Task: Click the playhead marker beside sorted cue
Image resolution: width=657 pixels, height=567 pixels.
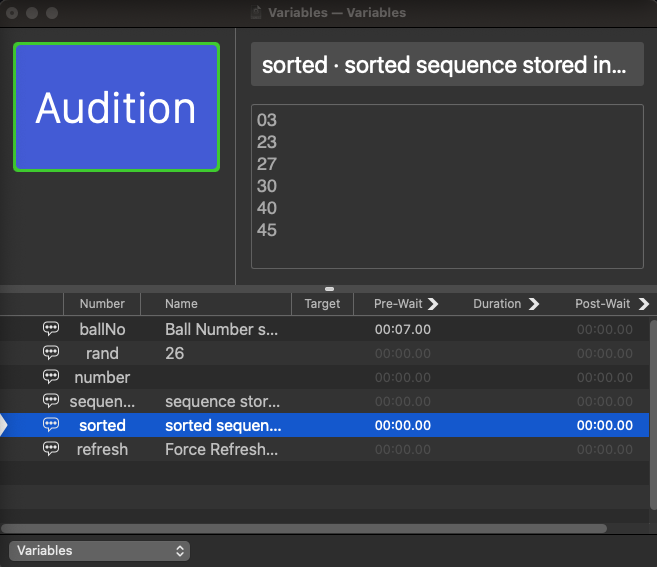Action: click(4, 425)
